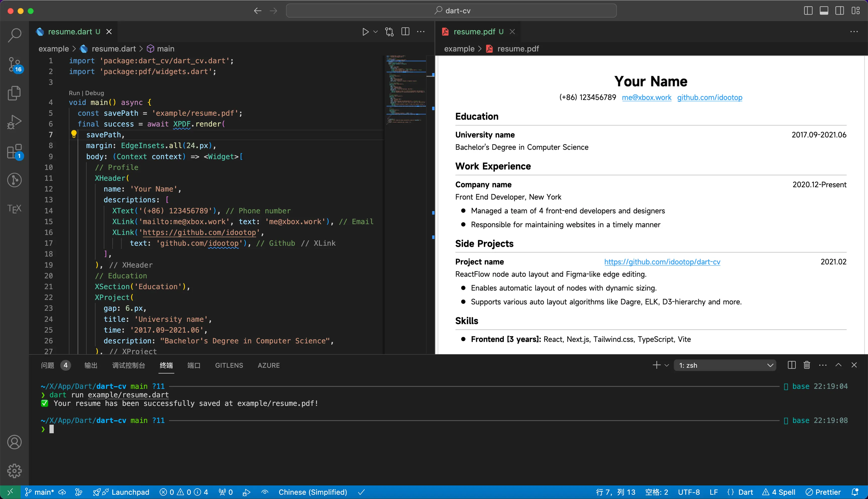Toggle the bottom panel visibility

(x=824, y=11)
